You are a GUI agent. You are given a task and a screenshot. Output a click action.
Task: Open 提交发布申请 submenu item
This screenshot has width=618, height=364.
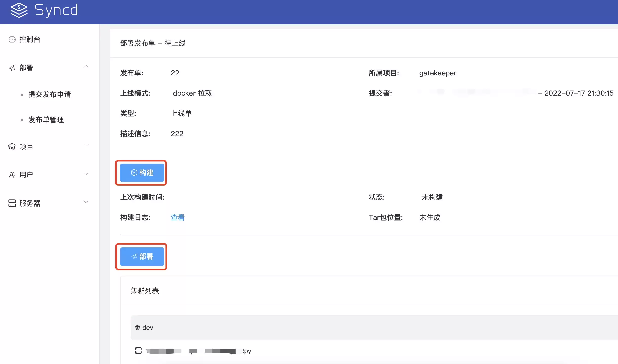(x=50, y=94)
